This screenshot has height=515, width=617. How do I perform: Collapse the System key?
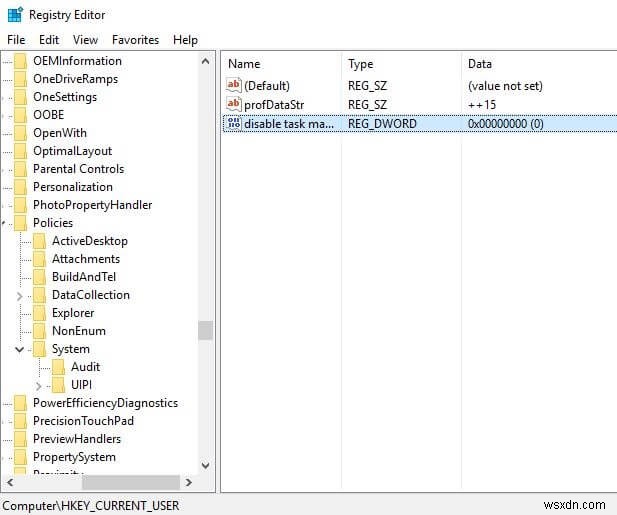click(x=19, y=349)
